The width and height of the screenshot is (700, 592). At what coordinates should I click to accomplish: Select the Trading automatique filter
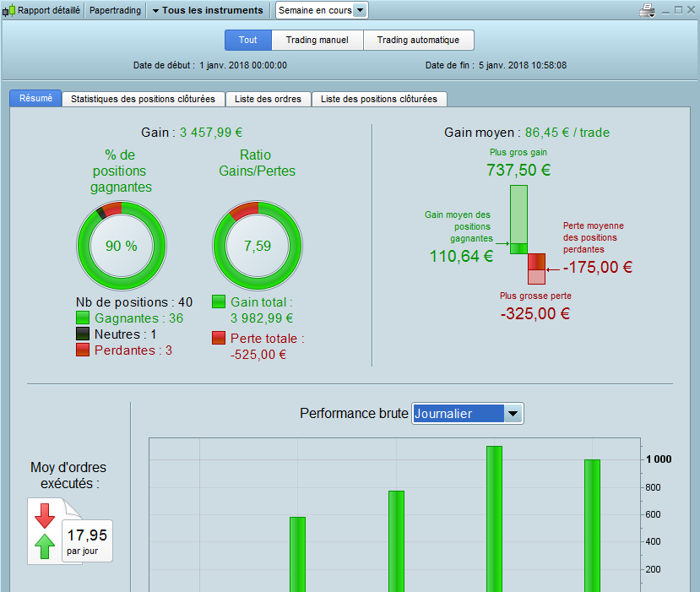(x=418, y=41)
